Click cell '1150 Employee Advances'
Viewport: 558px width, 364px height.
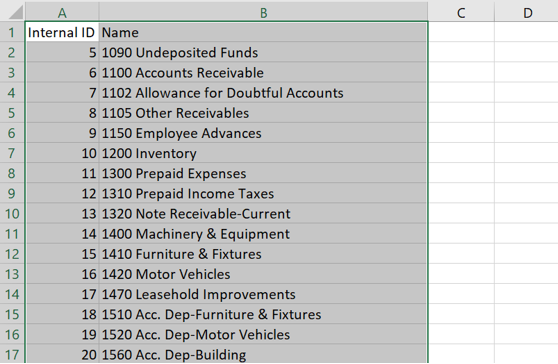(263, 133)
